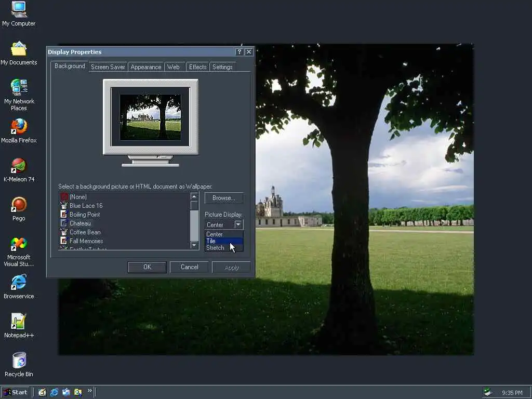Click the Coffee Bean file icon

[x=64, y=232]
